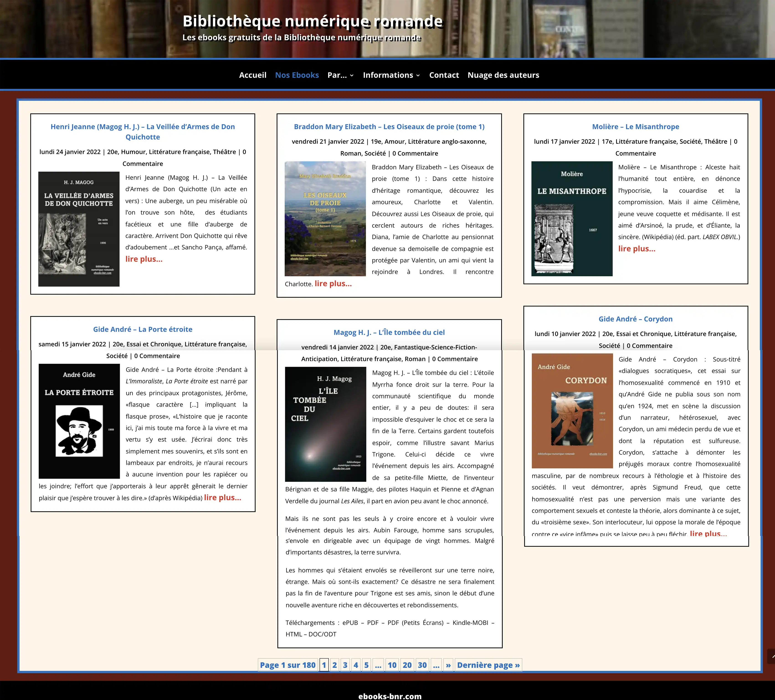The image size is (775, 700).
Task: Open Nuage des auteurs page
Action: [x=503, y=75]
